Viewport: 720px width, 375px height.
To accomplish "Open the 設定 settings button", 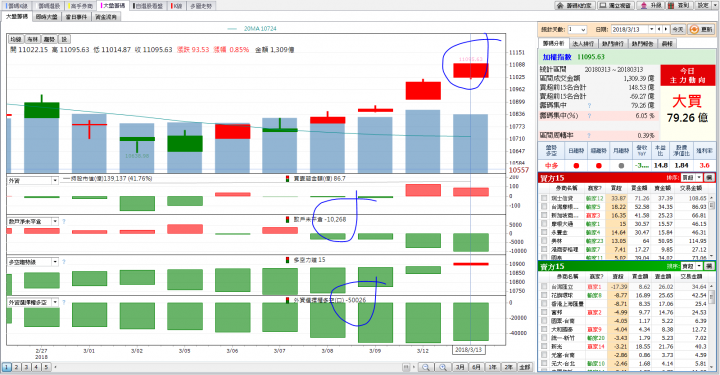I will coord(703,6).
